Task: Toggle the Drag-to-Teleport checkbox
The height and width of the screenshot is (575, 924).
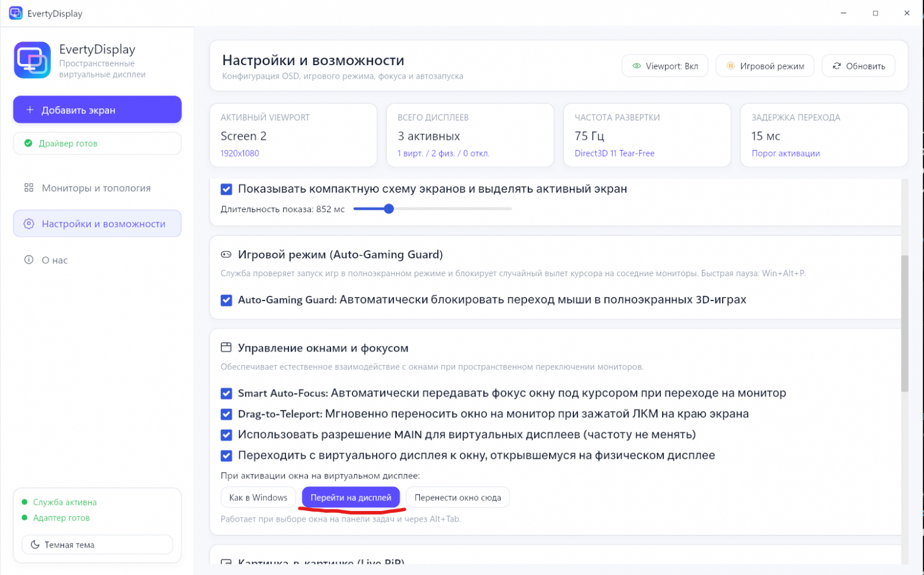Action: click(226, 414)
